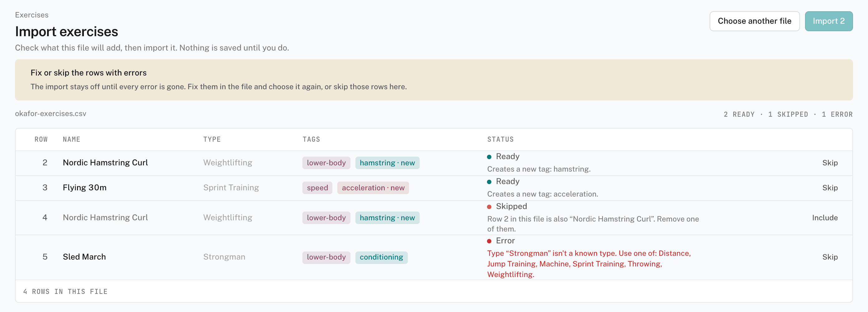Viewport: 868px width, 312px height.
Task: Click the Choose another file button
Action: pos(755,21)
